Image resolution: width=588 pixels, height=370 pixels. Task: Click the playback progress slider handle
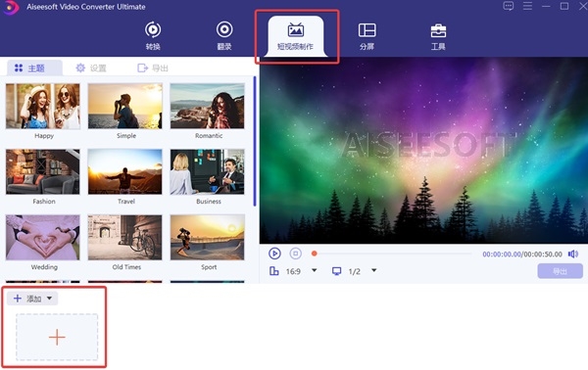[315, 254]
